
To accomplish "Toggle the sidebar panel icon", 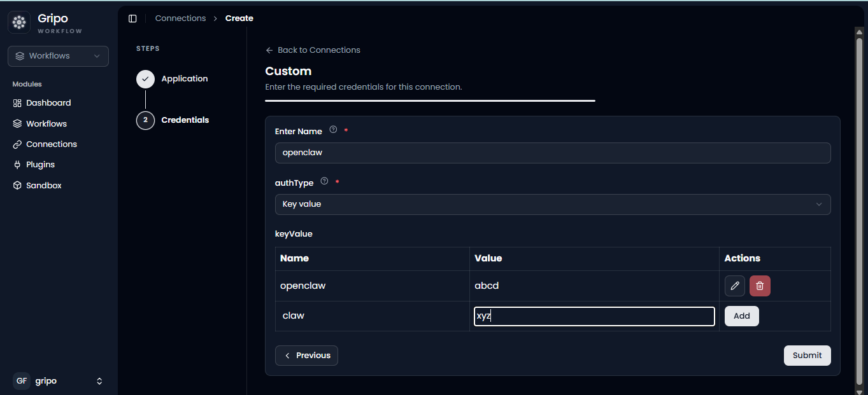I will 132,18.
